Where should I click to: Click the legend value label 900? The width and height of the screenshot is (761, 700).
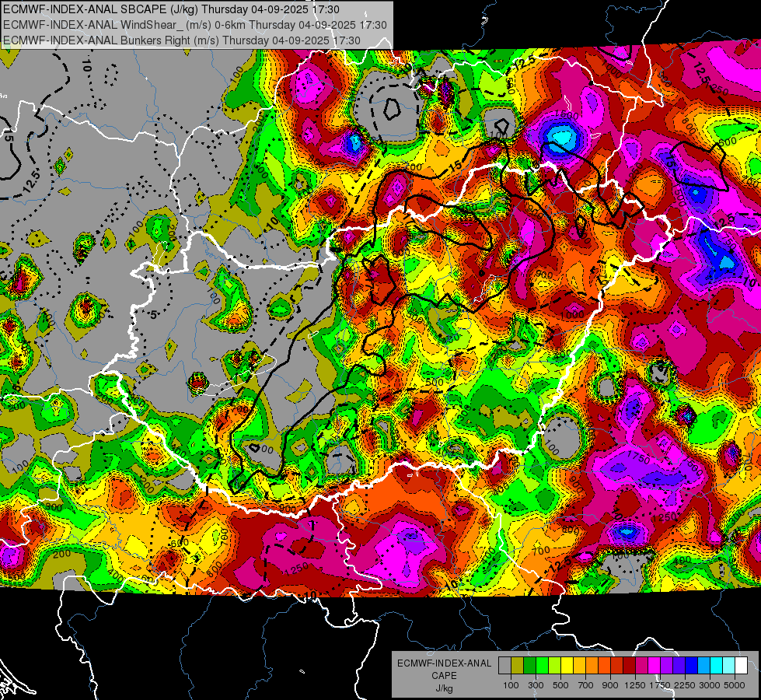tap(610, 685)
